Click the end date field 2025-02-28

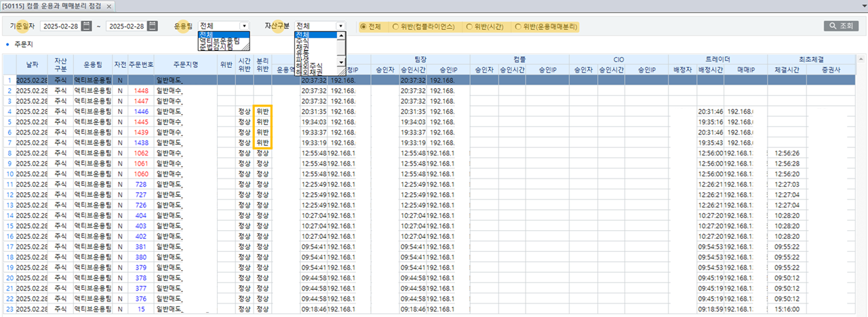click(132, 26)
